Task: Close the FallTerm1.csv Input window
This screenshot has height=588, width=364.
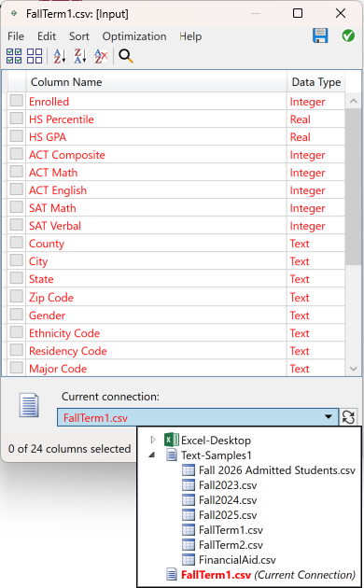Action: click(x=341, y=13)
